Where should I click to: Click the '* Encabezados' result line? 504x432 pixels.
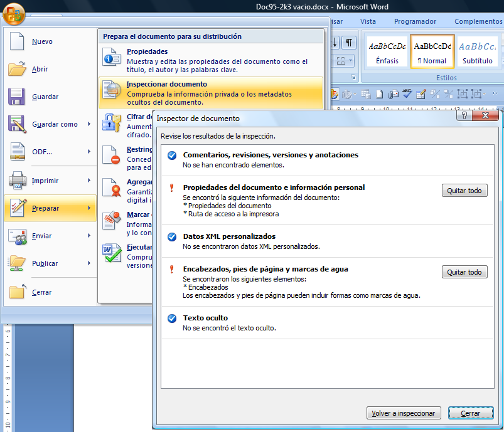click(x=205, y=287)
